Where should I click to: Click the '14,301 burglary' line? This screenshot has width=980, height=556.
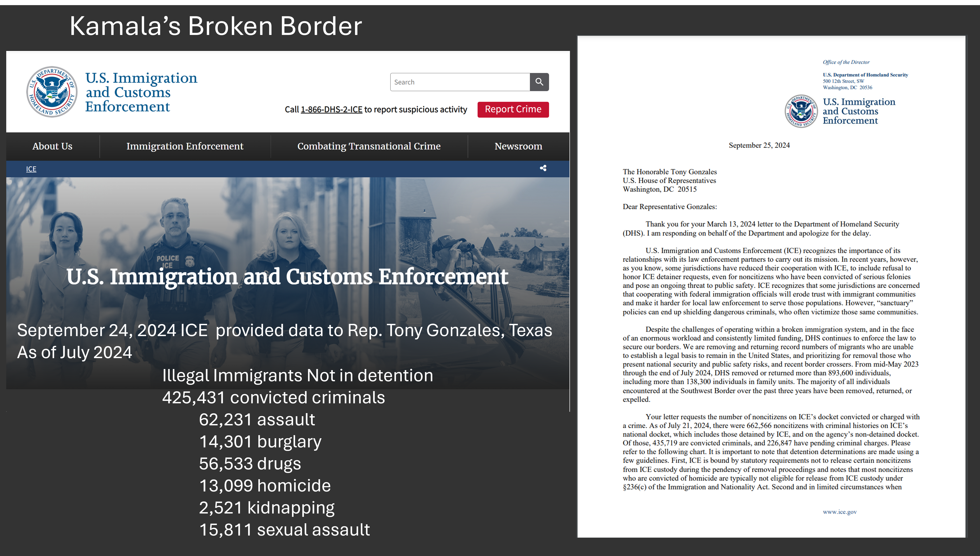point(260,442)
